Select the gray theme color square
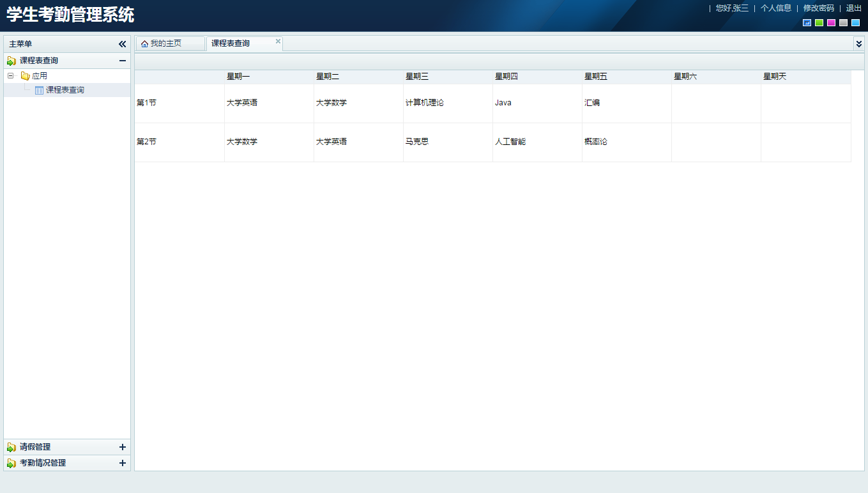 click(x=842, y=22)
